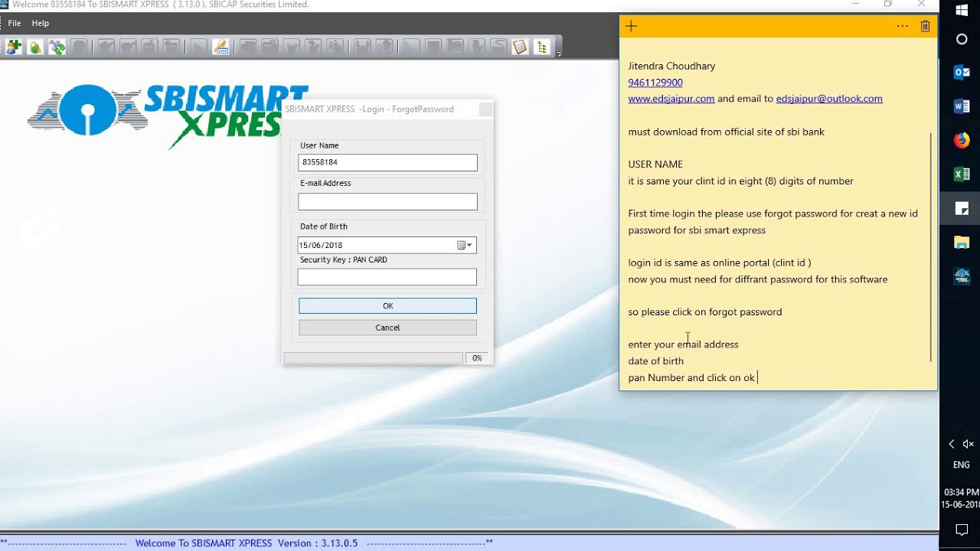Viewport: 980px width, 551px height.
Task: Open the File menu
Action: pyautogui.click(x=15, y=23)
